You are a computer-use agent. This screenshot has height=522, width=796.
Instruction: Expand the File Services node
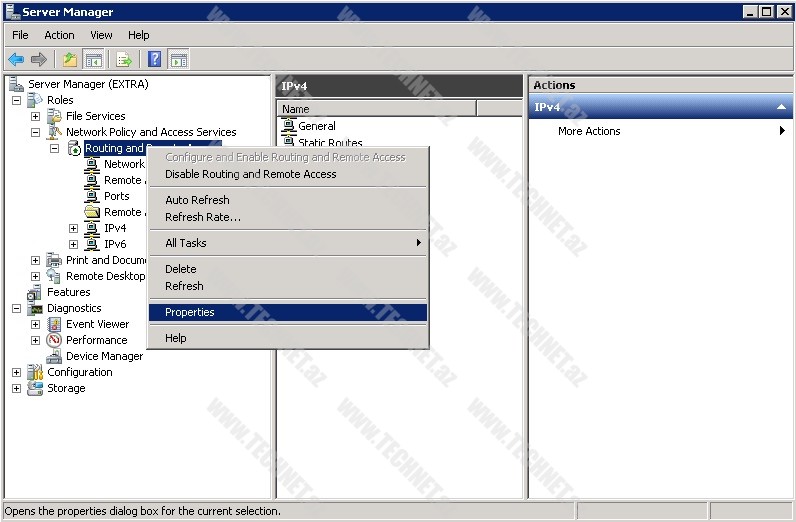[x=35, y=116]
